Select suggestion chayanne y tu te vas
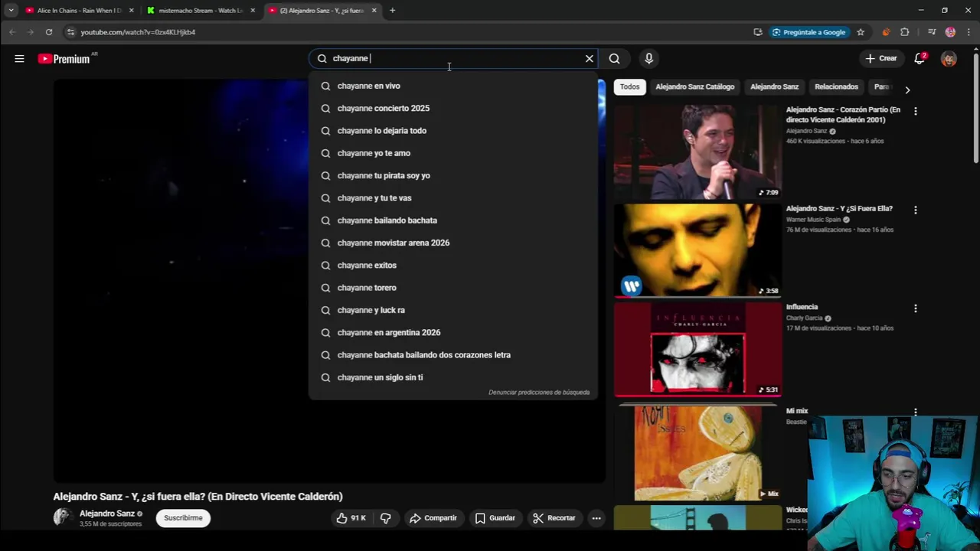Screen dimensions: 980x551 (453, 198)
